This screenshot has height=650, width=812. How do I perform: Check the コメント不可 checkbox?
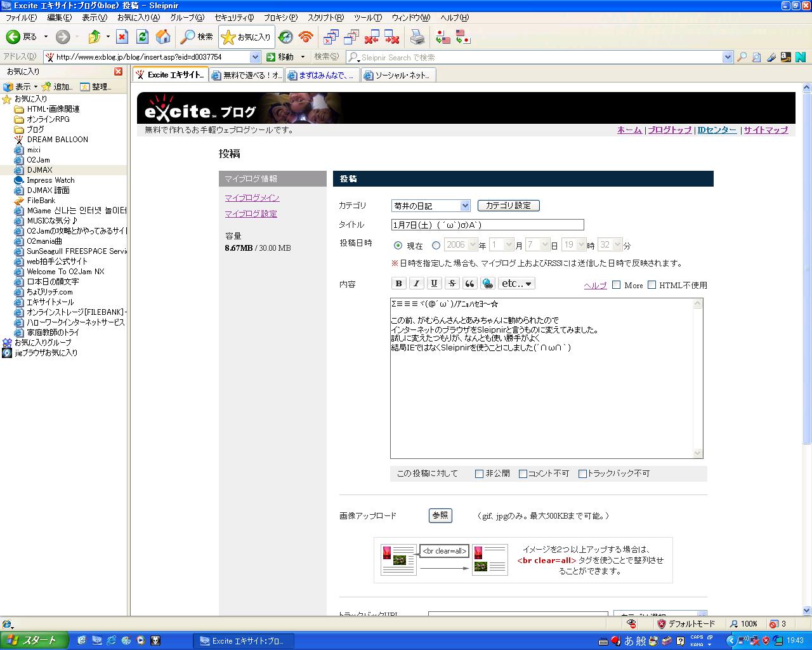tap(523, 474)
